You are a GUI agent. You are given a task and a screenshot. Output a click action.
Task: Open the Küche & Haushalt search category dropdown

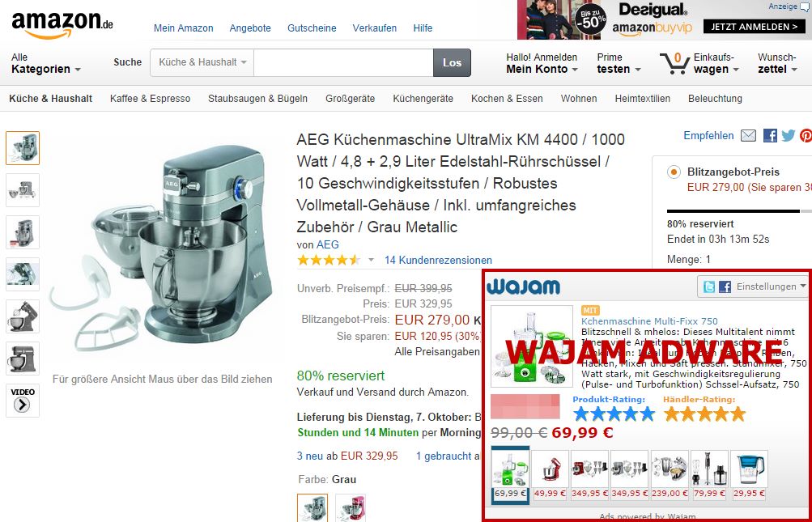point(202,62)
